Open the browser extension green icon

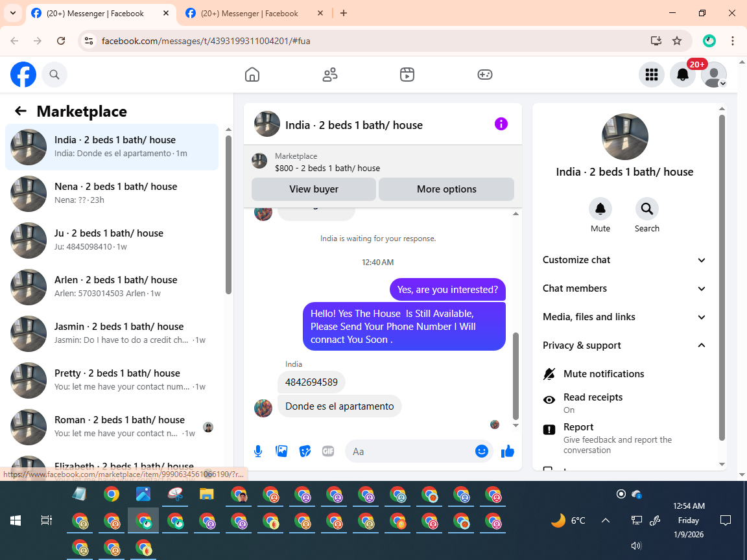(709, 41)
